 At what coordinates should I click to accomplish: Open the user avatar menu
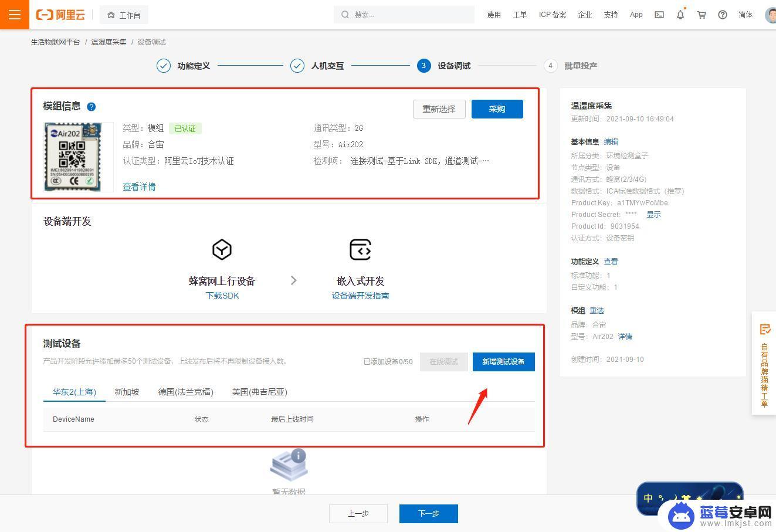click(771, 15)
